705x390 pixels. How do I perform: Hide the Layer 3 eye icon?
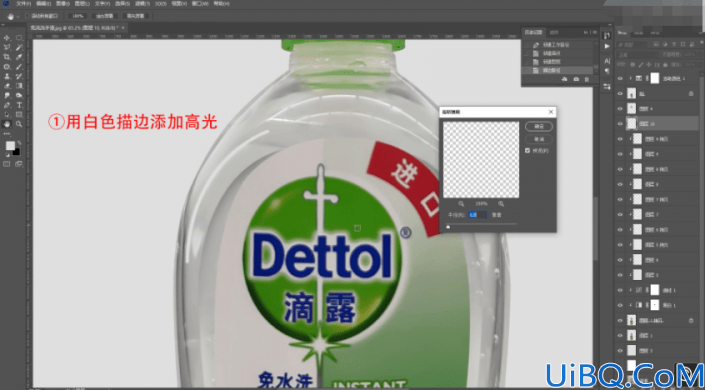tap(620, 350)
